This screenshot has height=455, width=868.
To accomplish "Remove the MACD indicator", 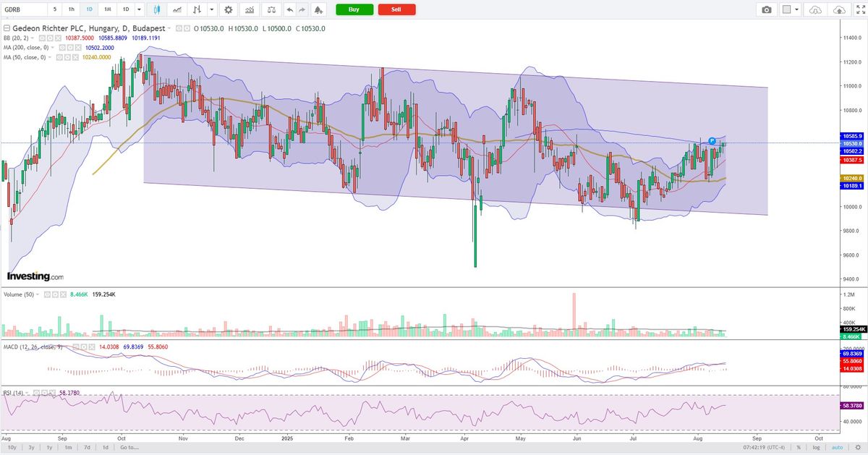I will tap(92, 346).
